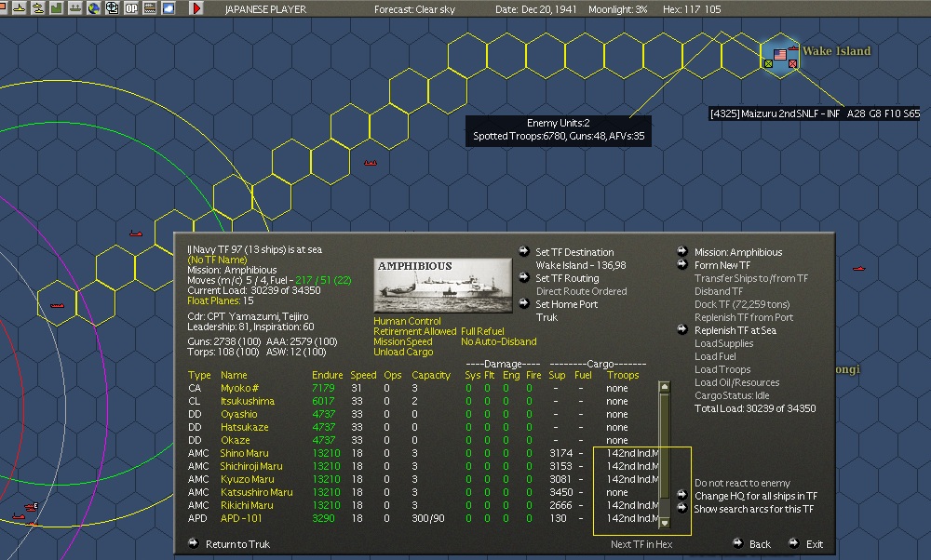Click the arrow beside Set TF Routing
The height and width of the screenshot is (560, 931).
[523, 277]
